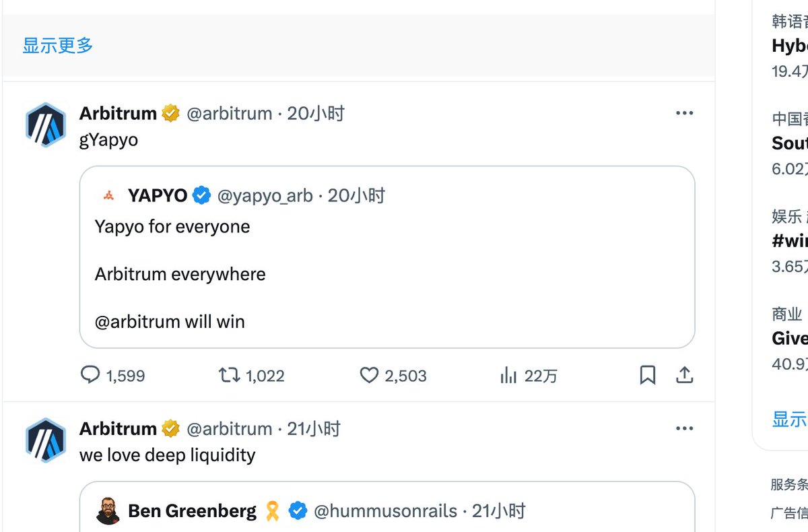
Task: Open Arbitrum avatar on gYapyo tweet
Action: tap(46, 125)
